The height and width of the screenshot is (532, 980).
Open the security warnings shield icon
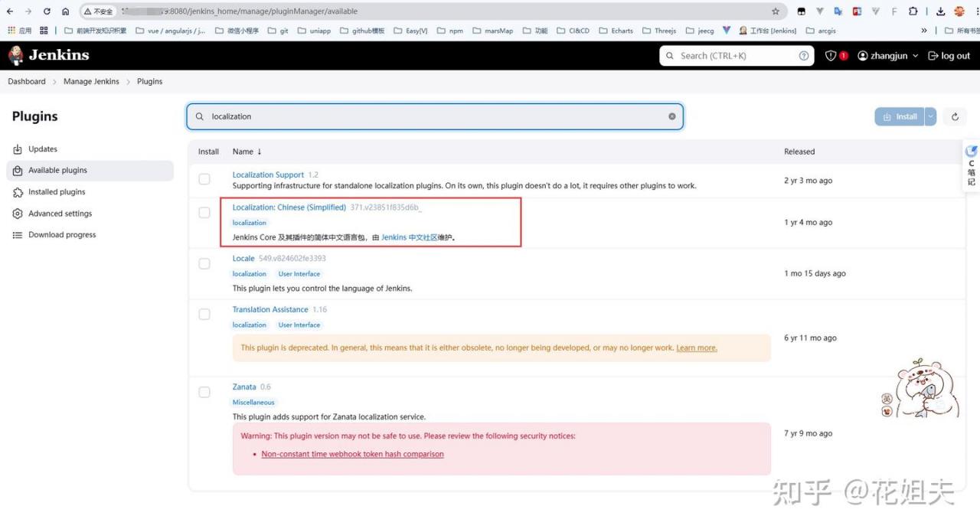pyautogui.click(x=831, y=56)
